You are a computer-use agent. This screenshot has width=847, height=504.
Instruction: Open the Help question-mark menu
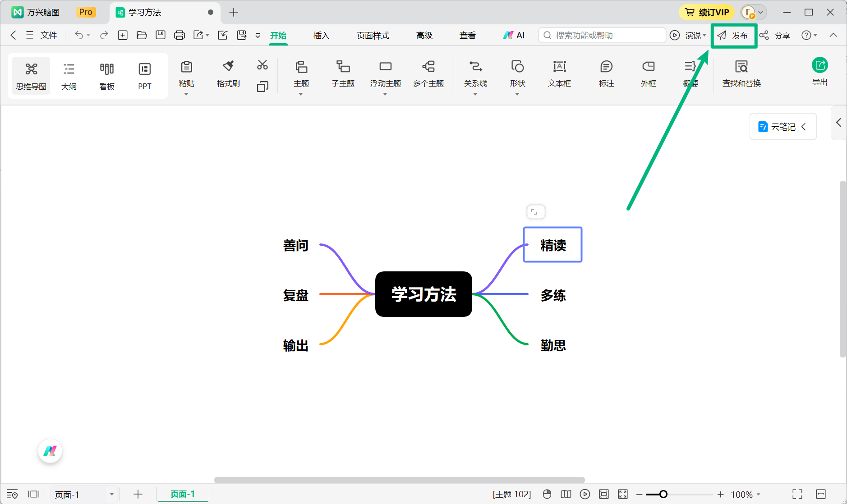(809, 35)
